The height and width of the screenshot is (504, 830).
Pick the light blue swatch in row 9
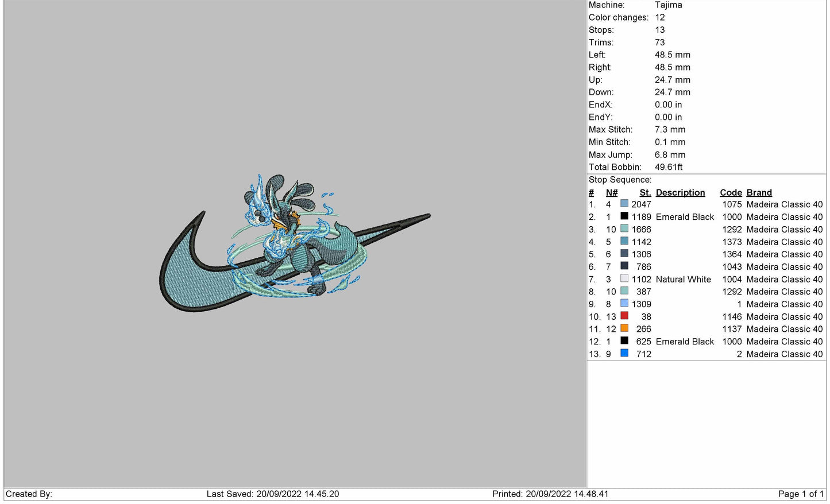point(624,304)
